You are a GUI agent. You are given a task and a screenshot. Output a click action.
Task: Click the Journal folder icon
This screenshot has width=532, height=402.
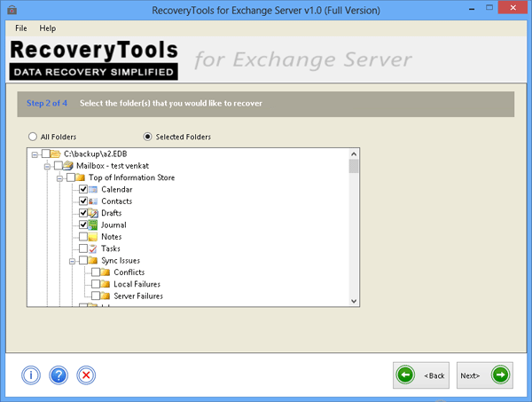click(x=93, y=225)
